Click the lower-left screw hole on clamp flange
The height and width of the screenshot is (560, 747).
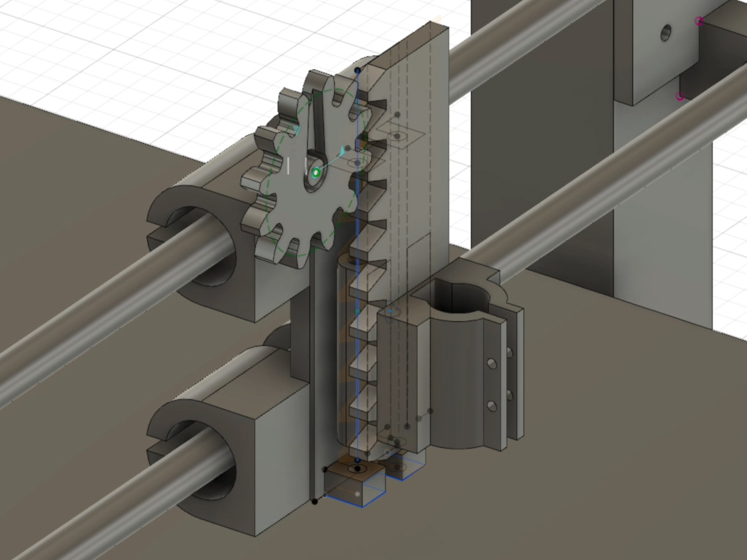tap(492, 406)
